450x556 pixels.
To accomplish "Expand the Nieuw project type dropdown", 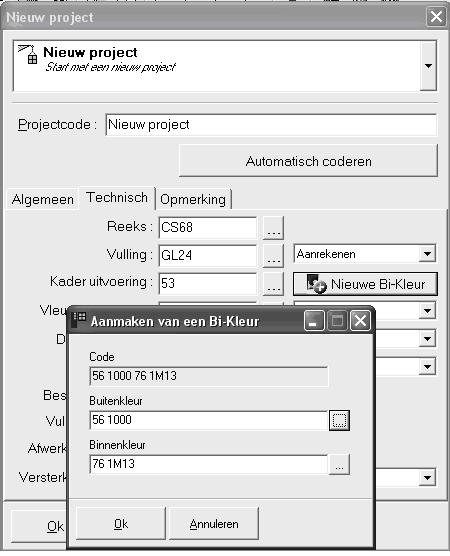I will click(428, 66).
